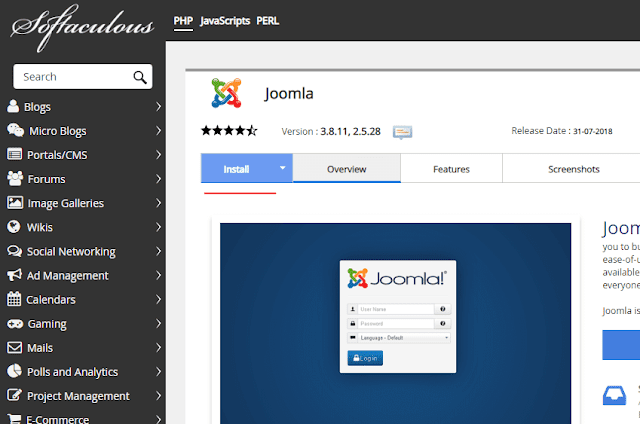
Task: Expand the Forums category arrow
Action: coord(159,179)
